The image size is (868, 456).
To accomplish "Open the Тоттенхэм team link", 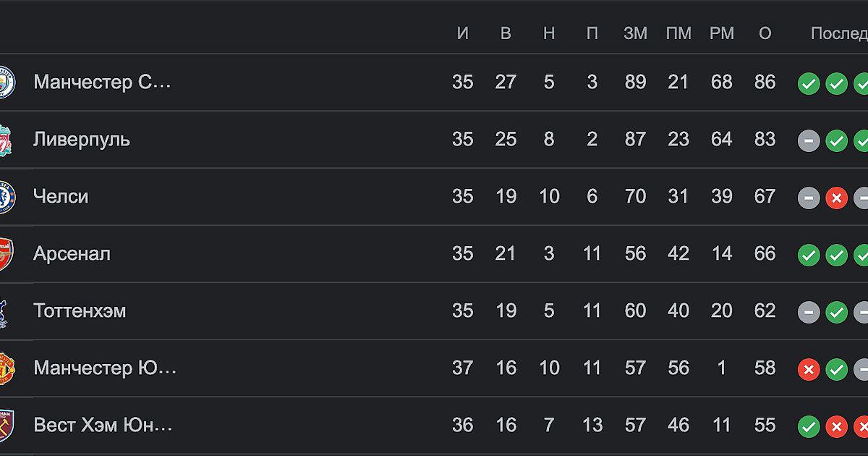I will pos(80,311).
